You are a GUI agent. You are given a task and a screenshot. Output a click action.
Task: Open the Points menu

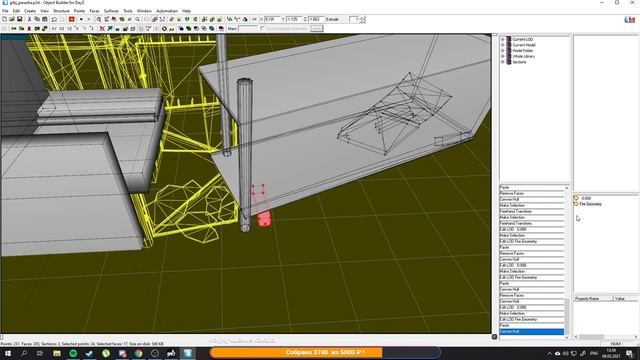click(x=79, y=11)
